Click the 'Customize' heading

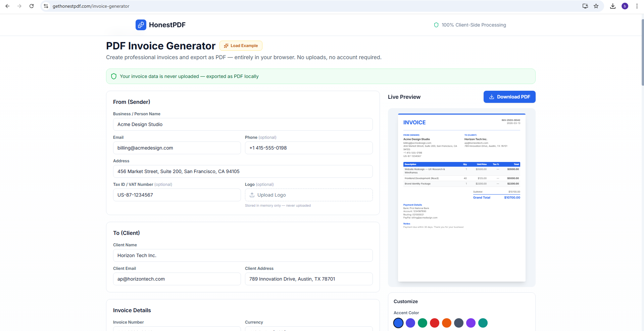[x=406, y=301]
